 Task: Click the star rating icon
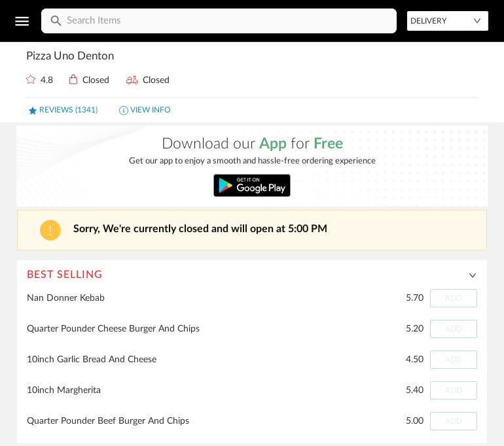point(31,80)
